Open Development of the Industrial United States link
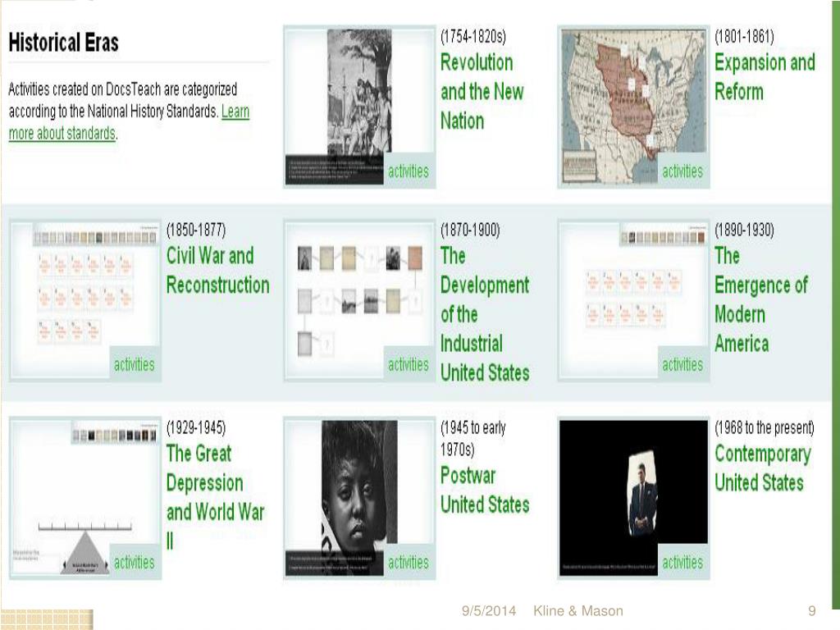This screenshot has height=630, width=840. pyautogui.click(x=485, y=314)
